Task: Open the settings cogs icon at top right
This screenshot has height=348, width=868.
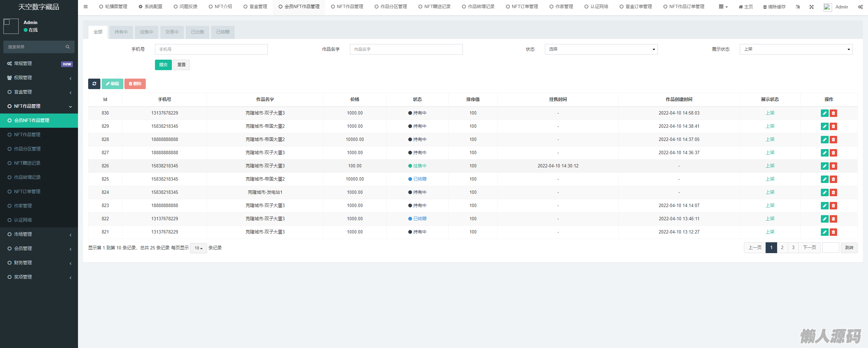Action: point(860,7)
